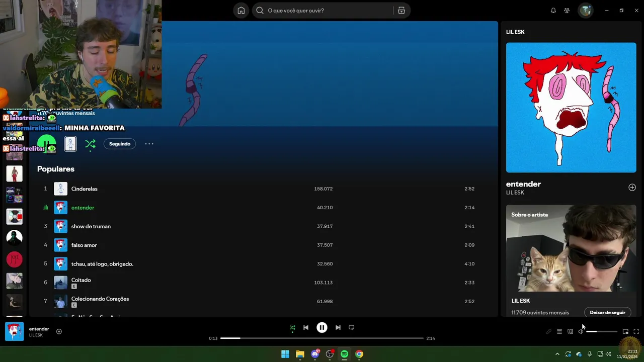The height and width of the screenshot is (362, 644).
Task: Open Discord from the taskbar
Action: click(315, 354)
